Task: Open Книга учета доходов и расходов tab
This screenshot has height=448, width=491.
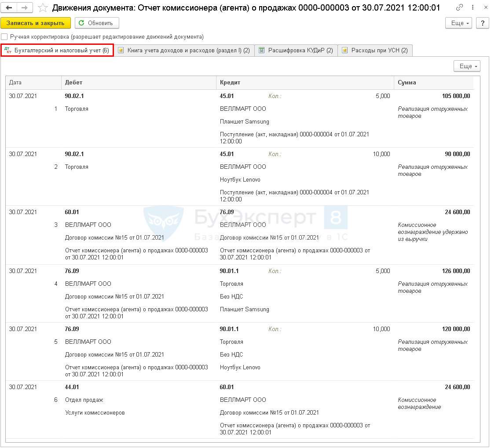Action: point(184,51)
